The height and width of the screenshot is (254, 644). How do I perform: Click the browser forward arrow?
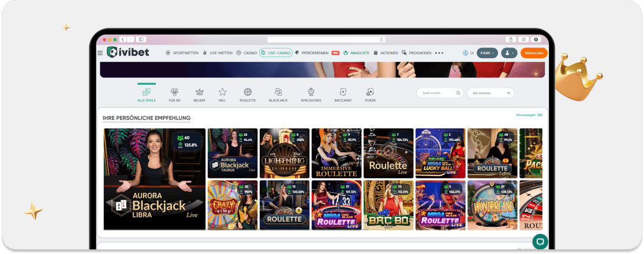[130, 39]
